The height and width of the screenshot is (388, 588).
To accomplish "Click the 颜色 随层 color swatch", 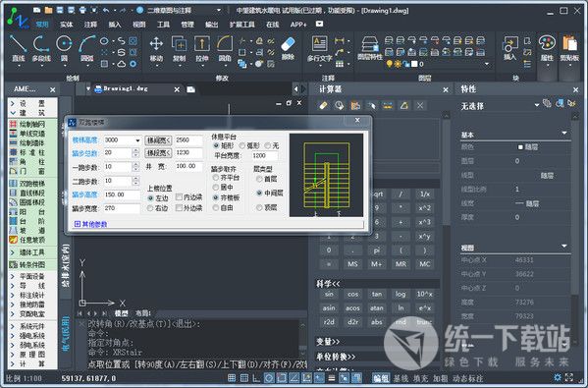I will point(520,147).
